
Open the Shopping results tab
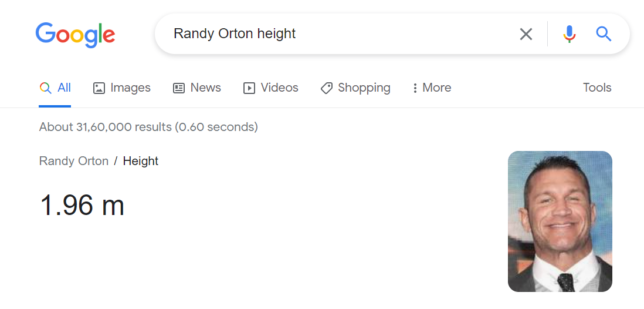[355, 88]
